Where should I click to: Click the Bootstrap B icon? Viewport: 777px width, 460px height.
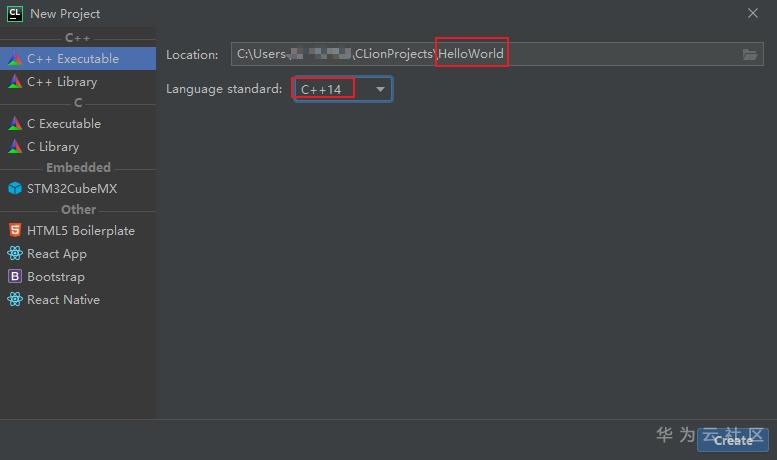tap(15, 276)
